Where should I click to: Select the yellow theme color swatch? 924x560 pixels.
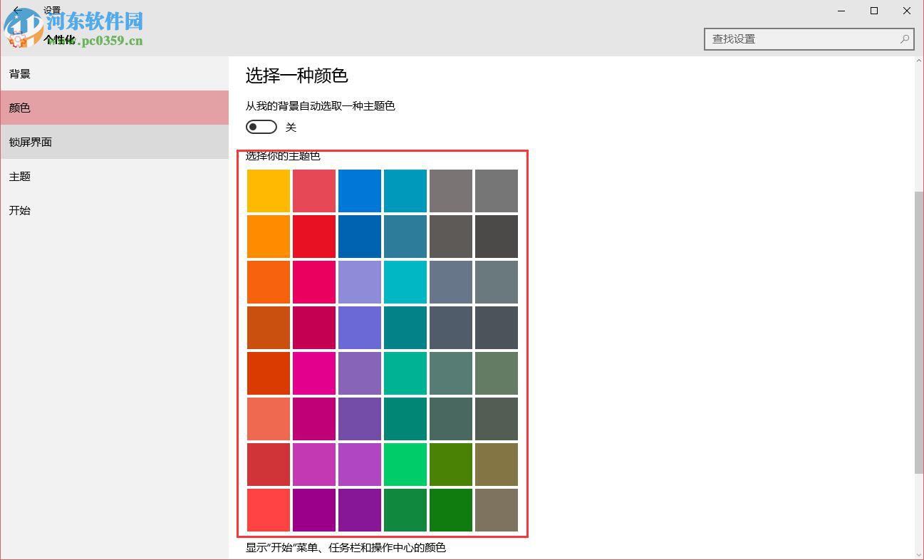[269, 190]
